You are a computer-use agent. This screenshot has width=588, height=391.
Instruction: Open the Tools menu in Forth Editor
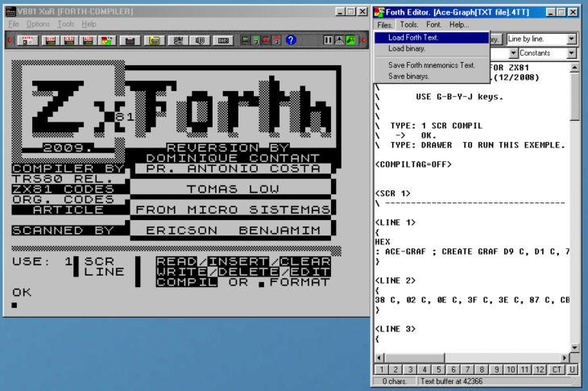point(408,25)
